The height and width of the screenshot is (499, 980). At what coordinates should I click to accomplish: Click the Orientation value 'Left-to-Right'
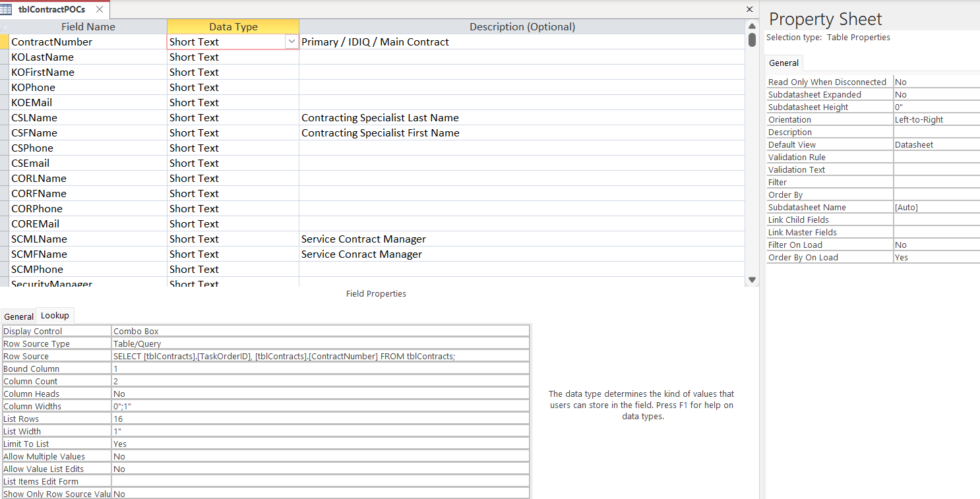[x=936, y=120]
